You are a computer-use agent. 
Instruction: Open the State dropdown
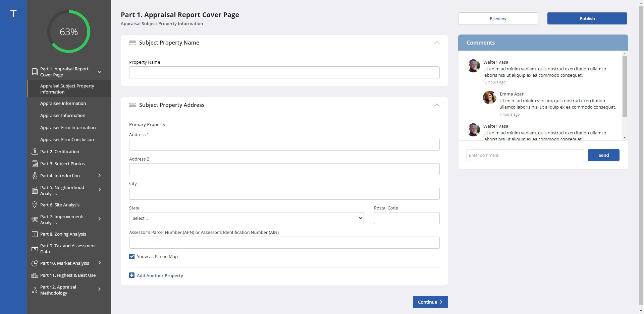(x=246, y=218)
